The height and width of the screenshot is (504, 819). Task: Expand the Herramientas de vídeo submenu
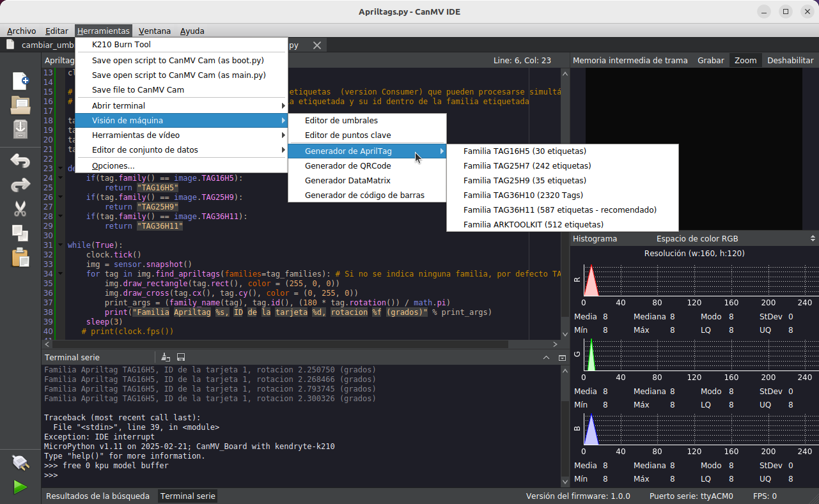pos(181,135)
